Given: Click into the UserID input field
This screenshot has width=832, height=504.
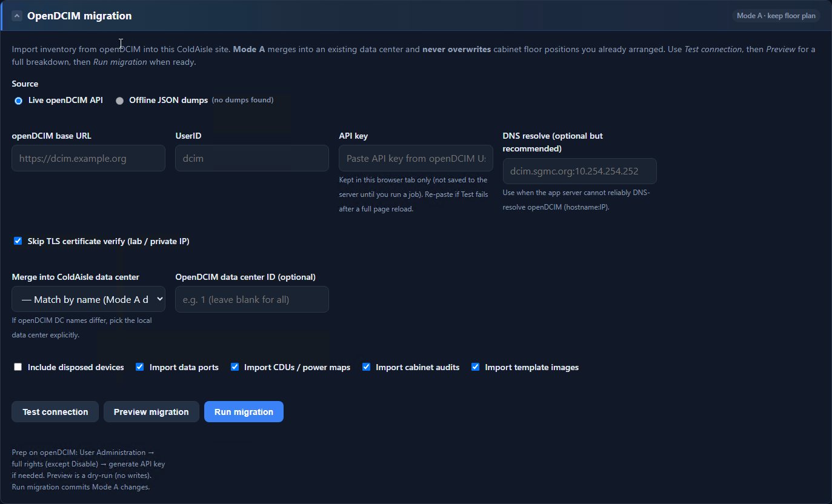Looking at the screenshot, I should click(252, 158).
